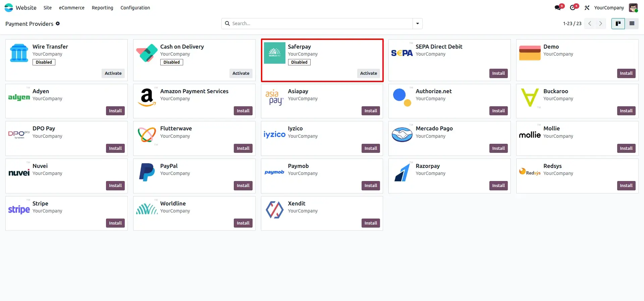Click the Demo credit card icon

click(x=530, y=53)
